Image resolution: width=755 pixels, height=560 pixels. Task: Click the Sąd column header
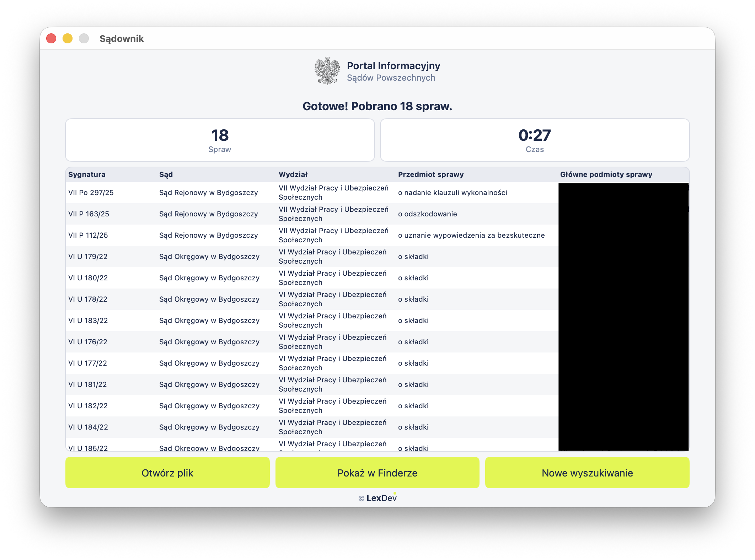click(166, 174)
